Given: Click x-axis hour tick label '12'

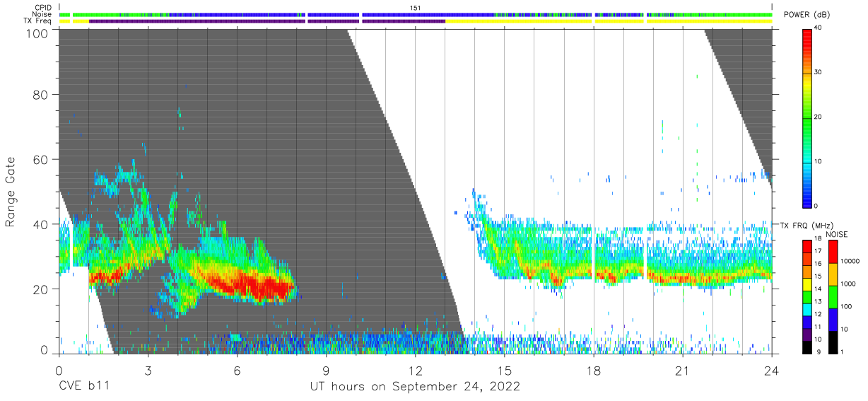Looking at the screenshot, I should tap(416, 371).
